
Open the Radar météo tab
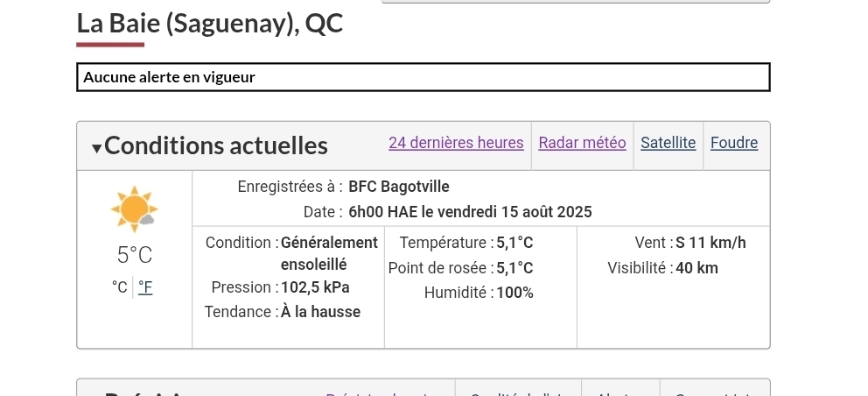(x=582, y=143)
